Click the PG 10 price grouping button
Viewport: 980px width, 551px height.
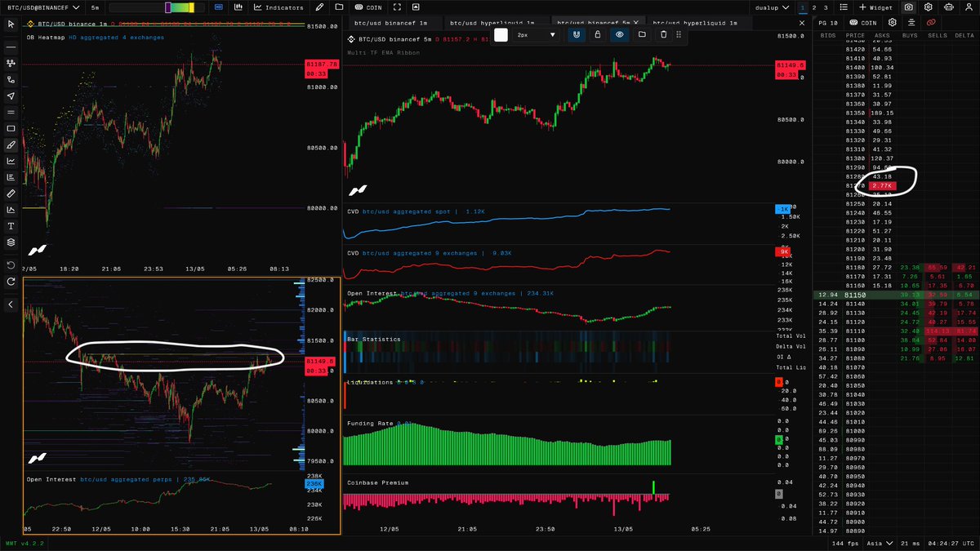pyautogui.click(x=828, y=23)
